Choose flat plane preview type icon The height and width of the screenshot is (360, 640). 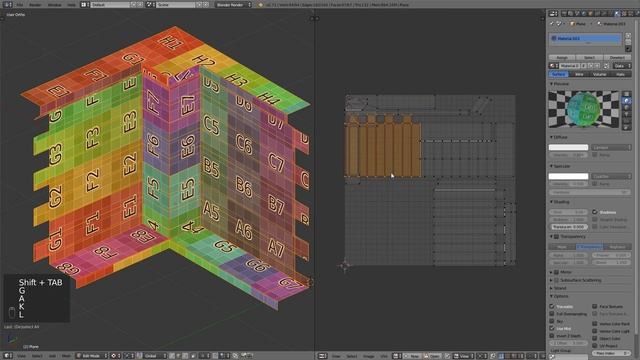click(x=627, y=94)
